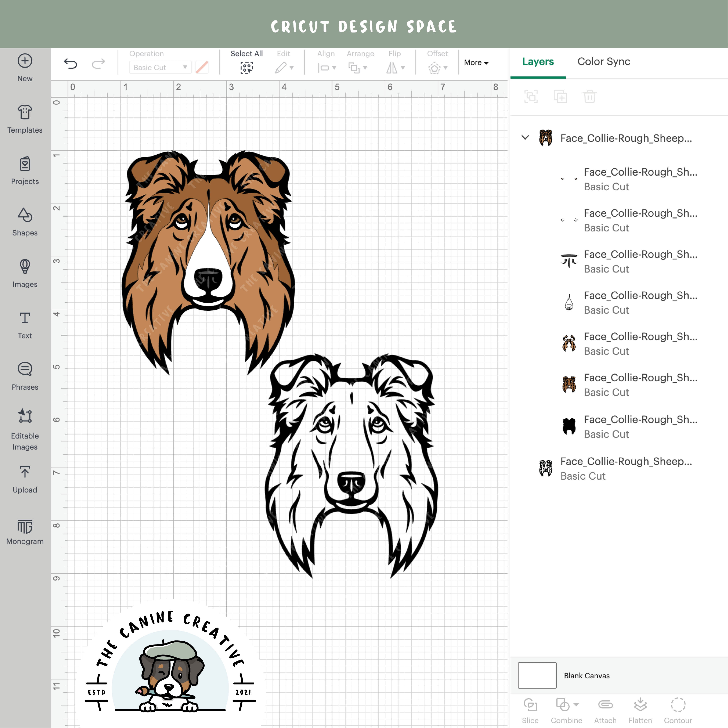Open the More options dropdown

coord(476,63)
